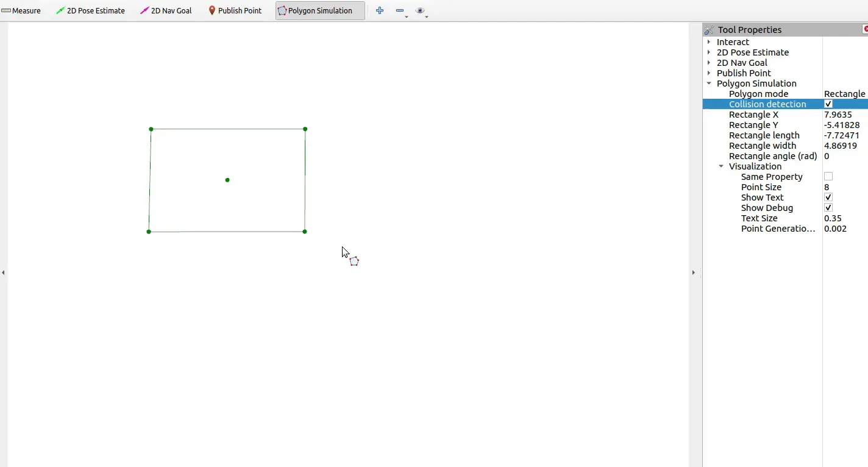The width and height of the screenshot is (868, 467).
Task: Select the 2D Nav Goal tool
Action: pyautogui.click(x=166, y=10)
